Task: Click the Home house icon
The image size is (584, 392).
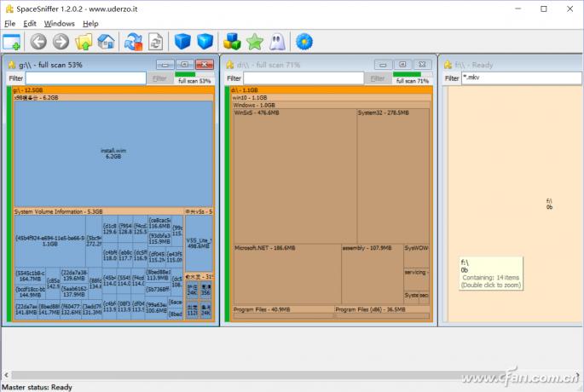Action: pos(107,42)
